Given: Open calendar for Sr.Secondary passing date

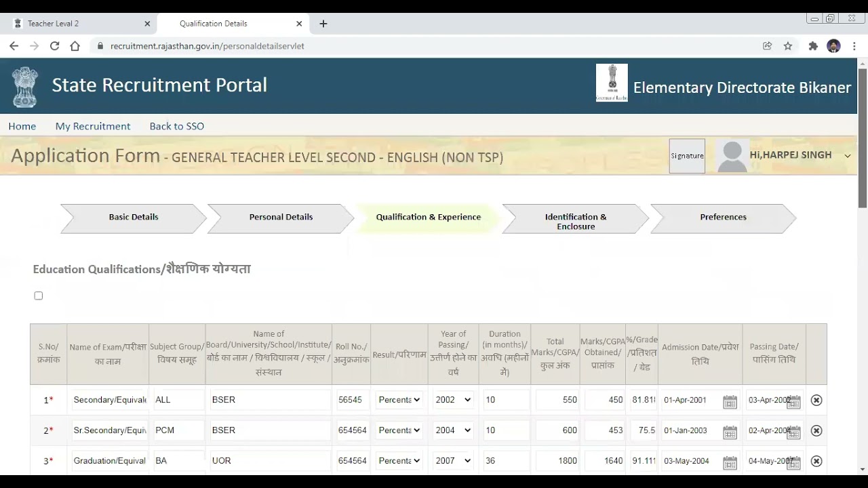Looking at the screenshot, I should coord(793,432).
